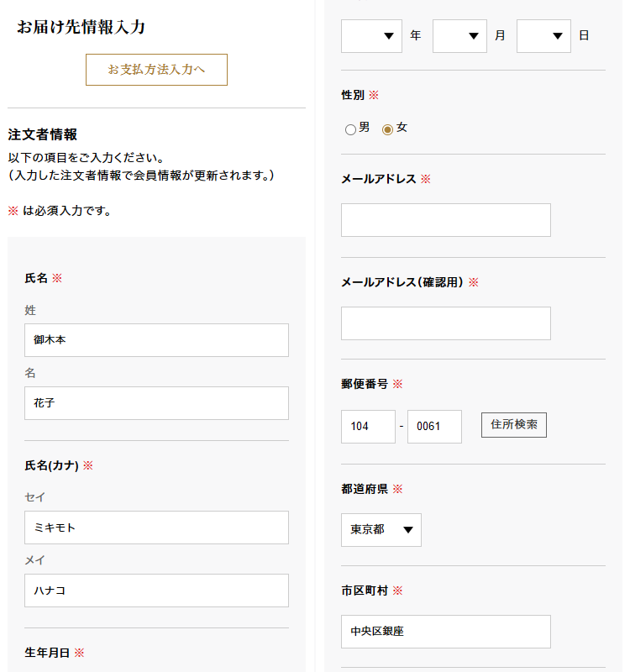Click the 生年月日 field label
Image resolution: width=630 pixels, height=672 pixels.
[x=49, y=652]
